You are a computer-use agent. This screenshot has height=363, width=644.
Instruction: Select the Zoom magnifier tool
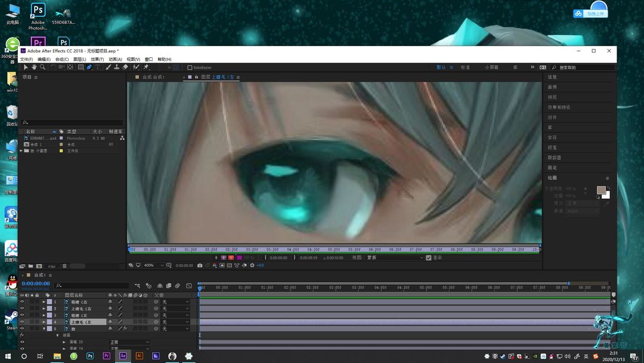click(42, 67)
